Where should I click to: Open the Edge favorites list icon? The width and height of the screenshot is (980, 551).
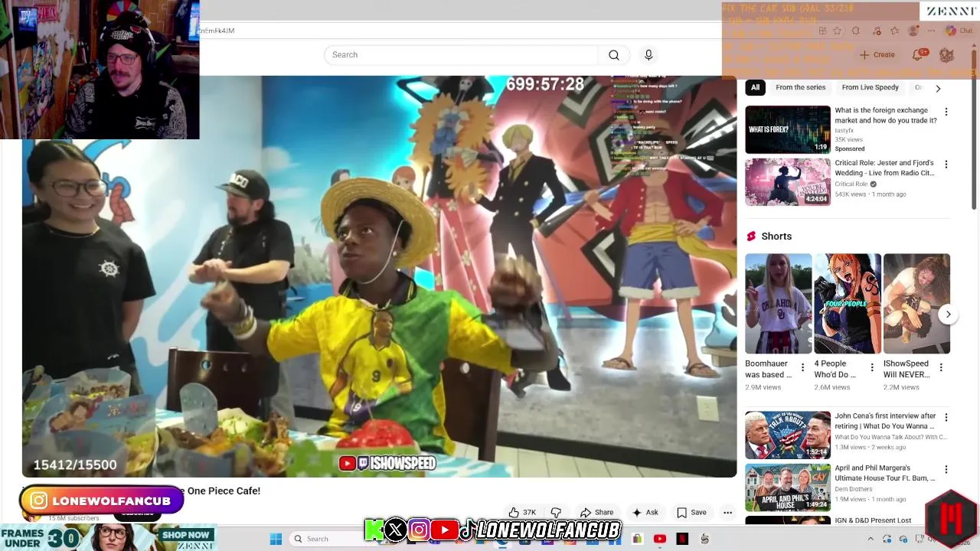[x=894, y=31]
